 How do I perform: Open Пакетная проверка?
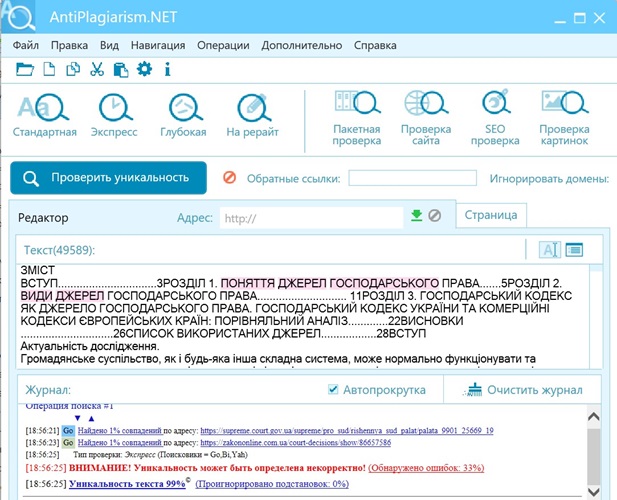coord(357,118)
